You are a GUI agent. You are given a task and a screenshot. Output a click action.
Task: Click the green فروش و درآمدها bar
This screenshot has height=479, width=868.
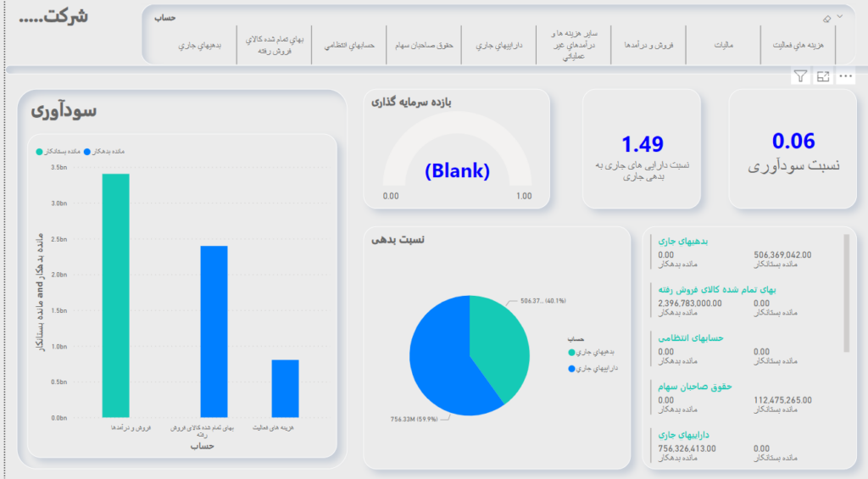(x=115, y=296)
